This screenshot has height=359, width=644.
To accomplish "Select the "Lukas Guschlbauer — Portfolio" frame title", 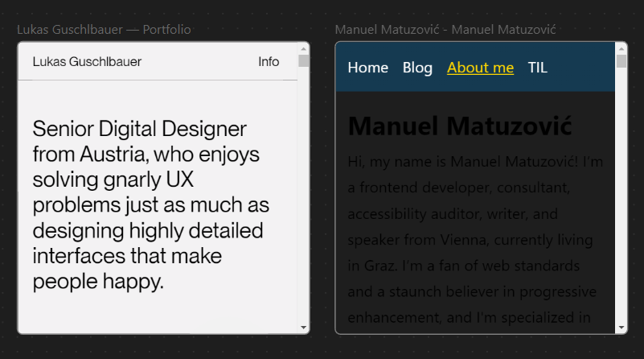I will click(x=104, y=30).
